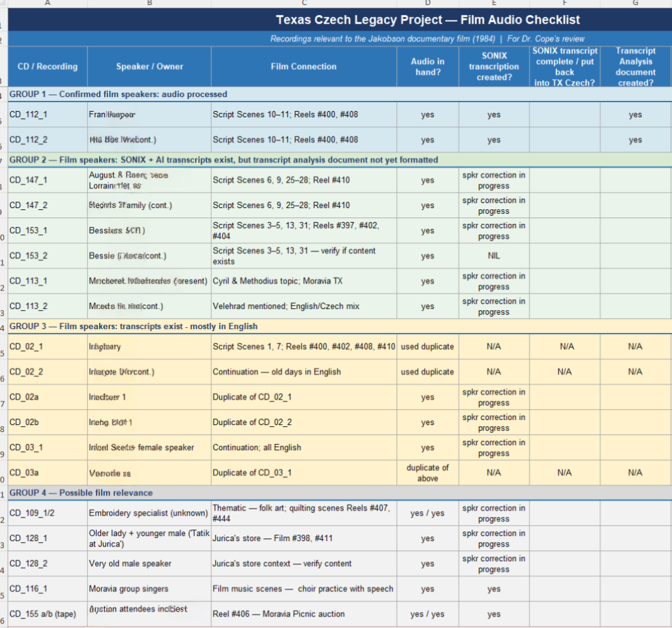Click Transcript Analysis 'yes' in CD_112_1 row
The image size is (672, 628).
click(635, 114)
